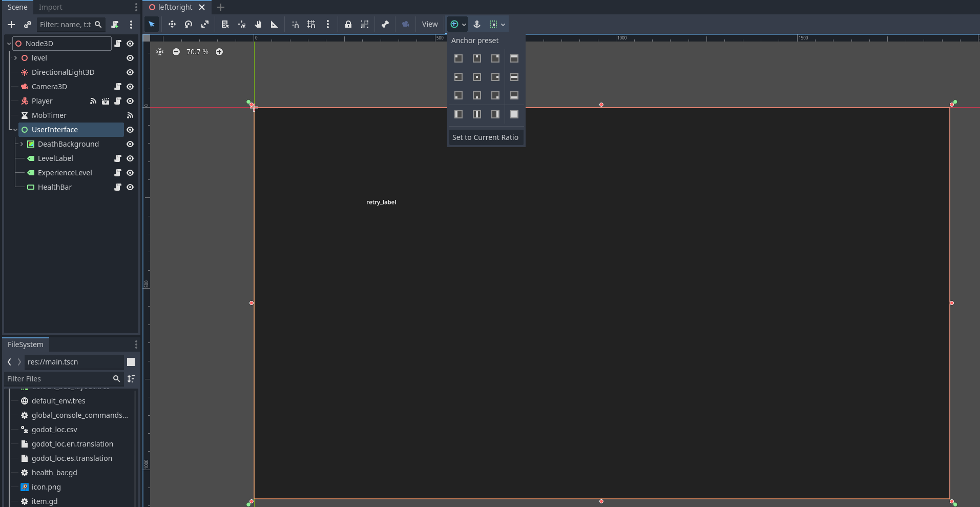980x507 pixels.
Task: Center the view using zoom reset icon
Action: pos(160,52)
